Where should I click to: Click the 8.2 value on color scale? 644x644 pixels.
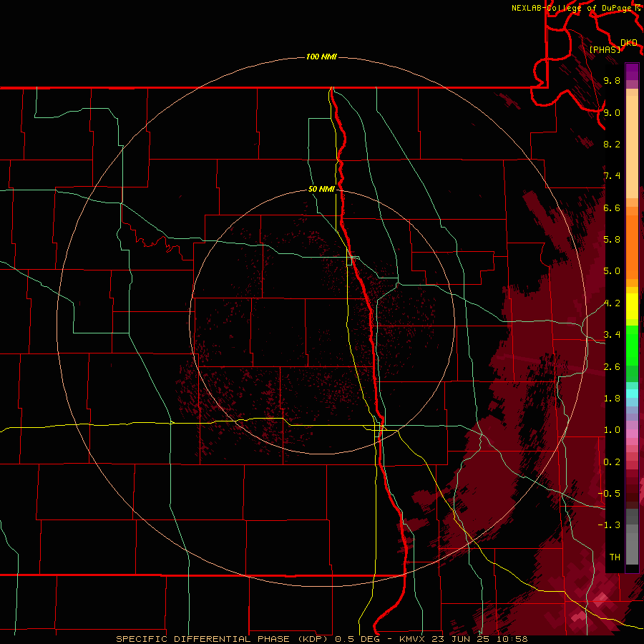[x=612, y=144]
